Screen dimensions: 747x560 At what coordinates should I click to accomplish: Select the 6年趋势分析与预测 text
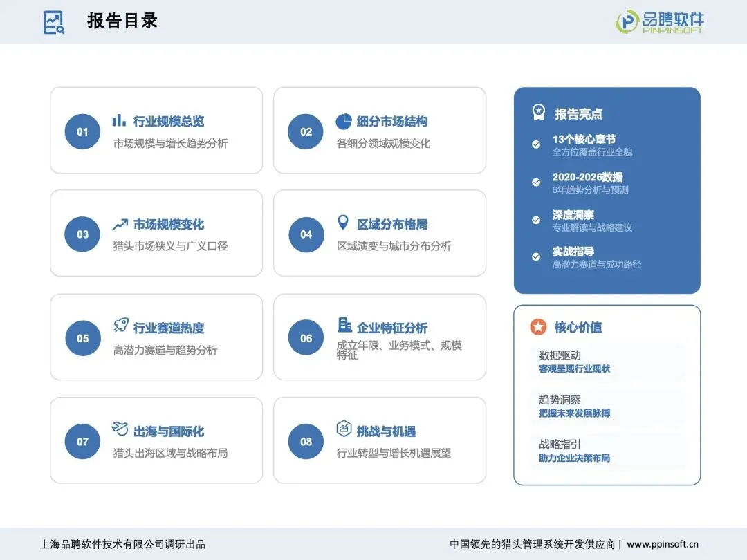point(590,189)
